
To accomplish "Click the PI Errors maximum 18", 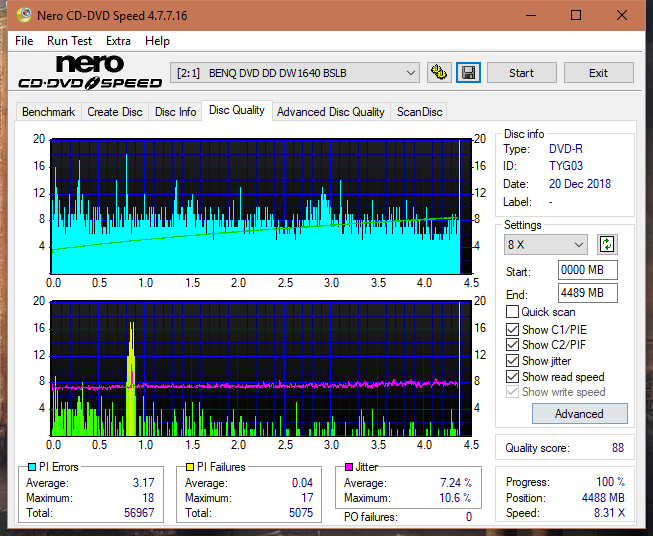I will (x=148, y=498).
